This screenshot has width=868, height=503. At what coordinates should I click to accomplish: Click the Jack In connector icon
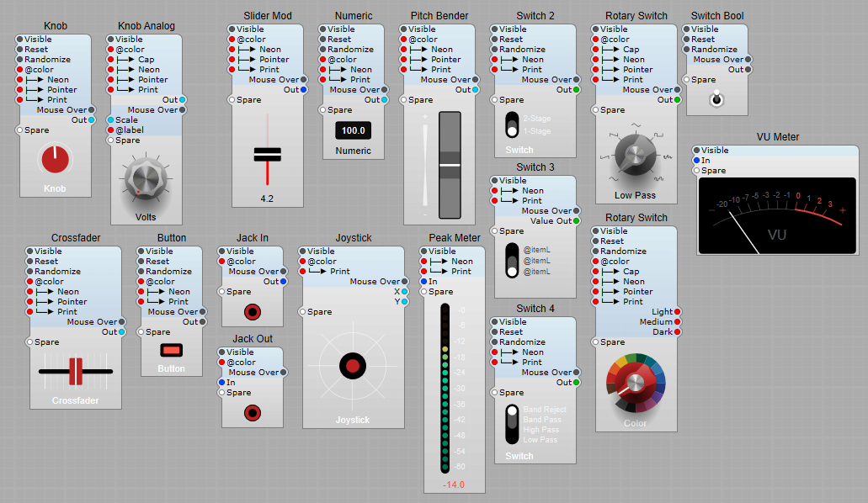(251, 310)
